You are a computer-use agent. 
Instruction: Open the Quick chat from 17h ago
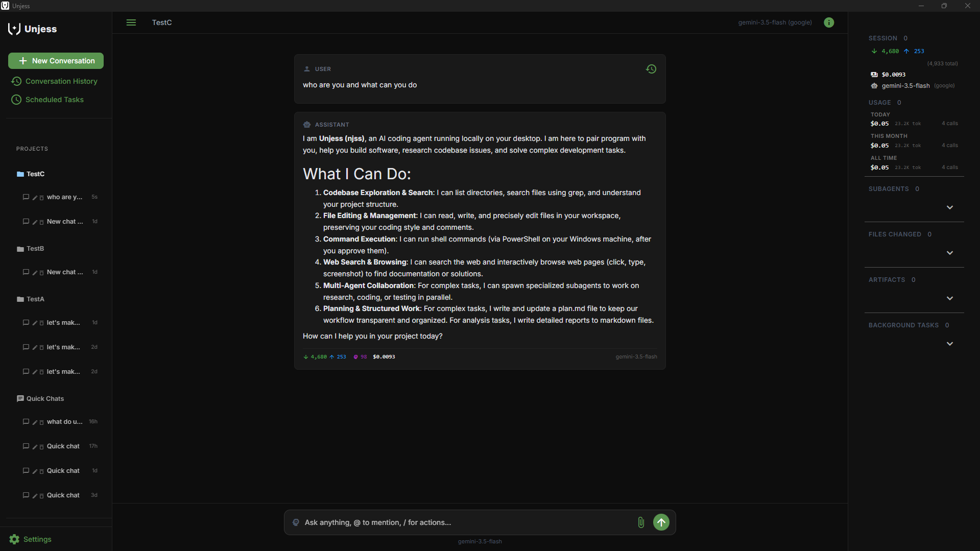63,446
